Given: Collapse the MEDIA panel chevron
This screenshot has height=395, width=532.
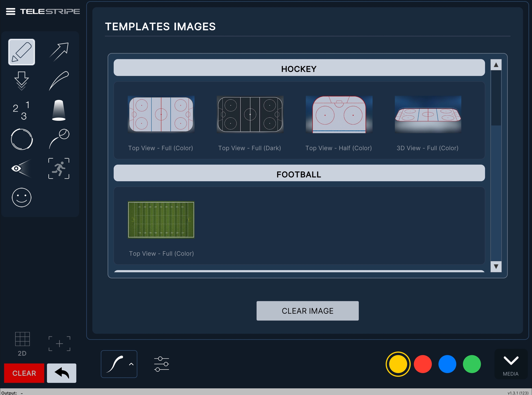Looking at the screenshot, I should tap(511, 364).
